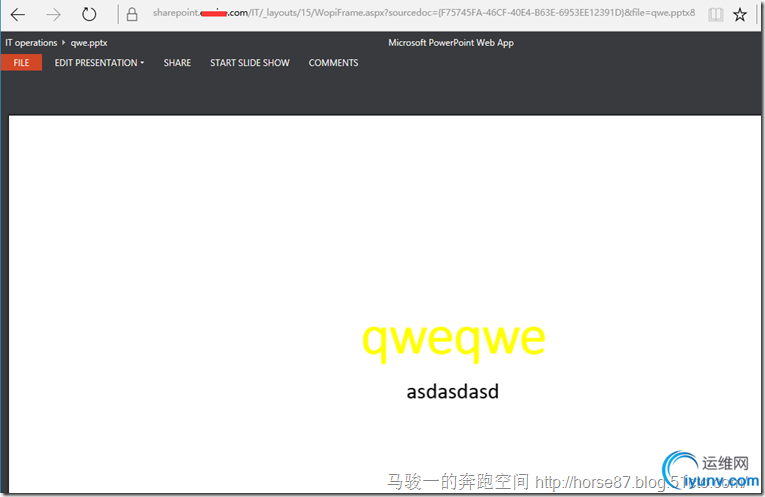Image resolution: width=765 pixels, height=497 pixels.
Task: Click the iyunv.com watermark logo
Action: click(710, 470)
